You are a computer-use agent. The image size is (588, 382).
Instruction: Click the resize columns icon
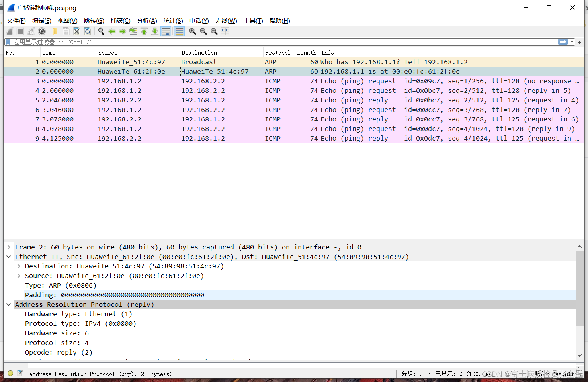(x=225, y=31)
